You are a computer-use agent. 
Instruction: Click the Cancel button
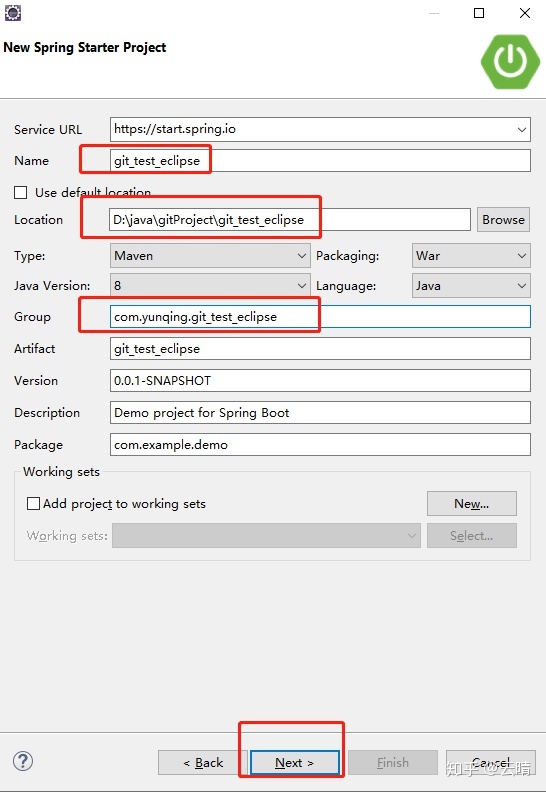(490, 762)
